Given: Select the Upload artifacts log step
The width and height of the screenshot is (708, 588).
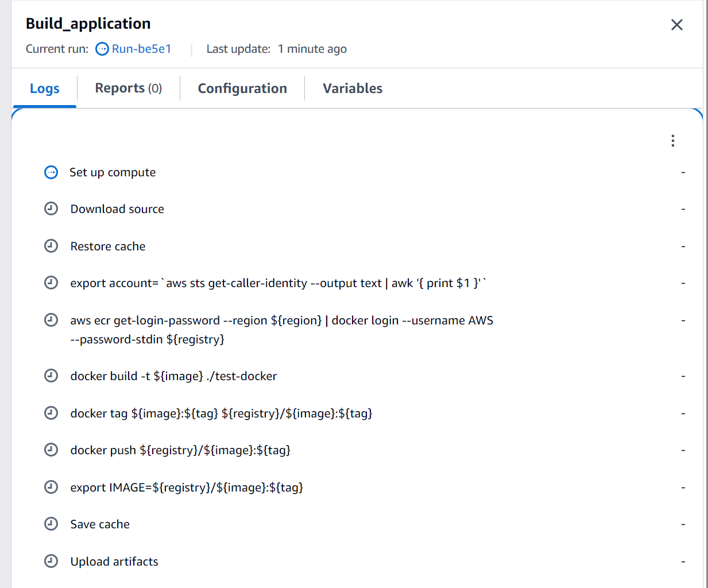Looking at the screenshot, I should pyautogui.click(x=114, y=562).
